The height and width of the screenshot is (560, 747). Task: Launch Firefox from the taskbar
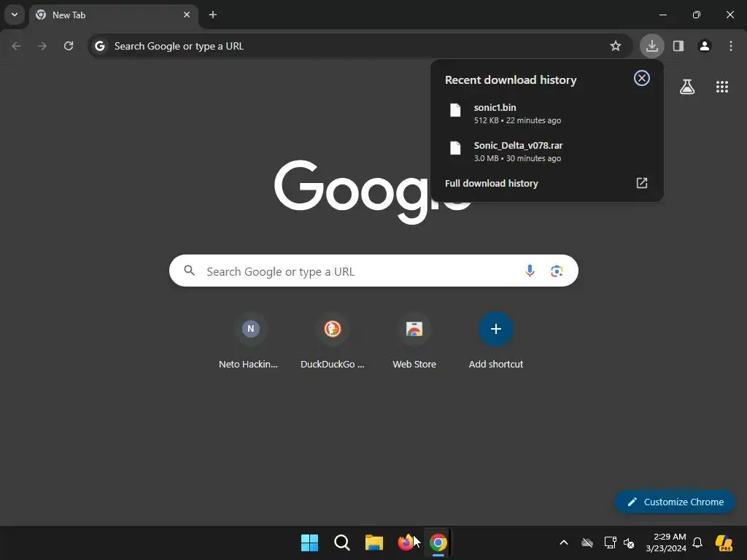[406, 542]
